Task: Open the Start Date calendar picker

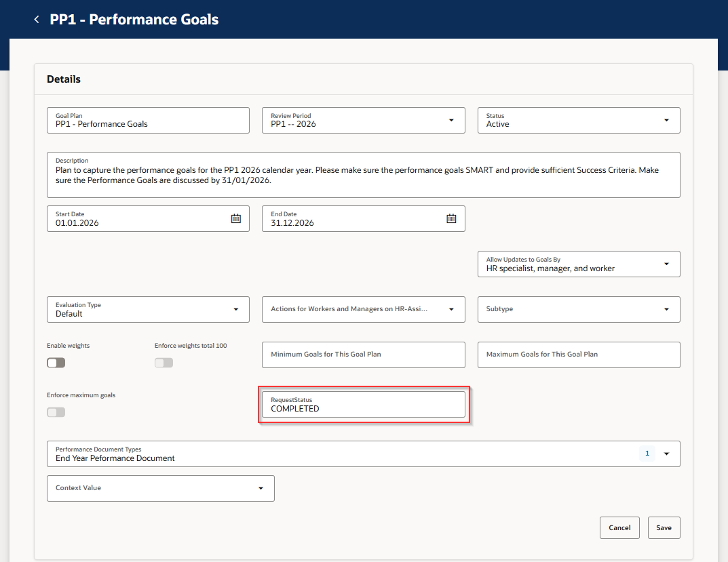Action: (x=236, y=218)
